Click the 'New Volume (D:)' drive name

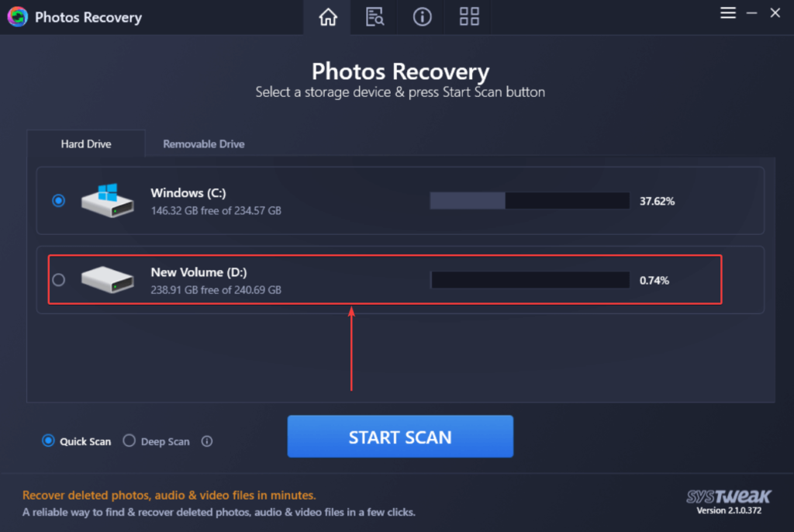pos(199,272)
